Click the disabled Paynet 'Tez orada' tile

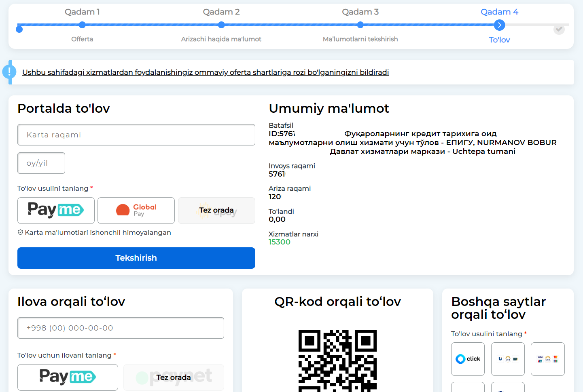coord(174,377)
